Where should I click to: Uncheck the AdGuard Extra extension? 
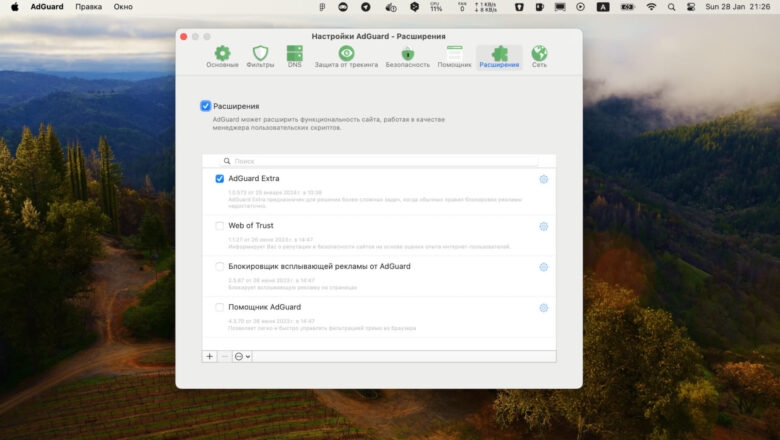coord(219,178)
